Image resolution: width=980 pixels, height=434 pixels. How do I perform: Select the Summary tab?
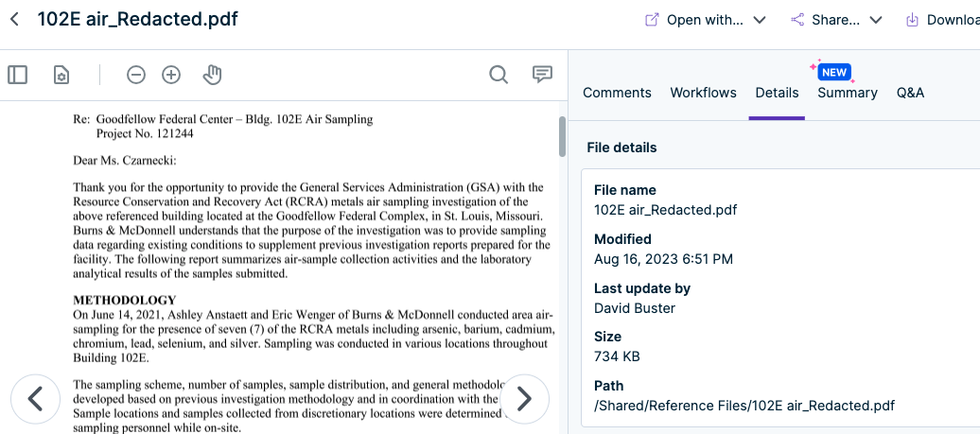847,93
